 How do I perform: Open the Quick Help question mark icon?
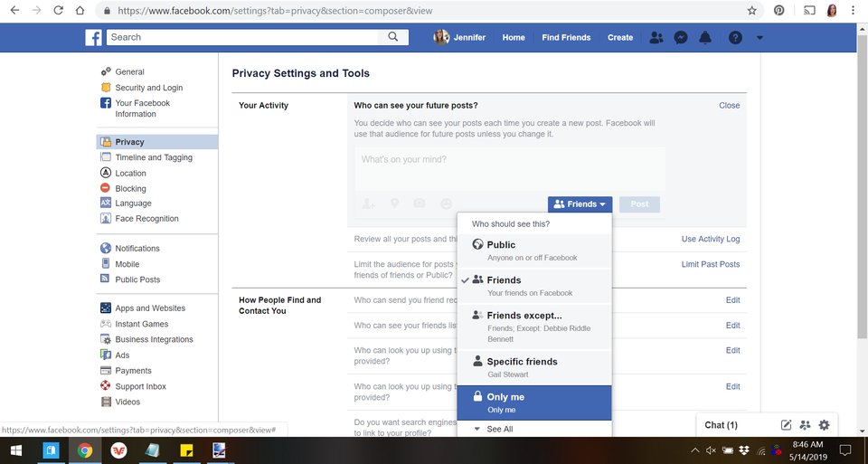[x=735, y=38]
